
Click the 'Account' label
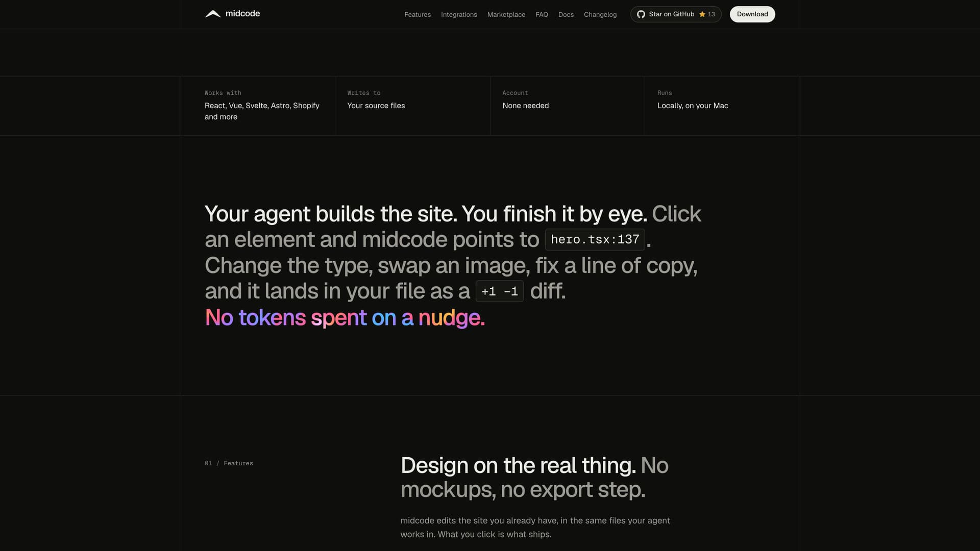[x=515, y=93]
